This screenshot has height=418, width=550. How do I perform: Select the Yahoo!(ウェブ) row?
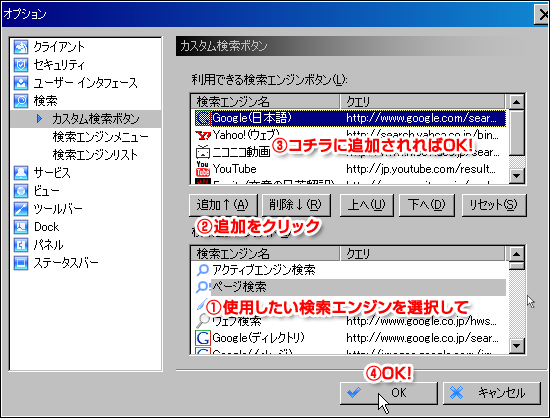coord(349,135)
